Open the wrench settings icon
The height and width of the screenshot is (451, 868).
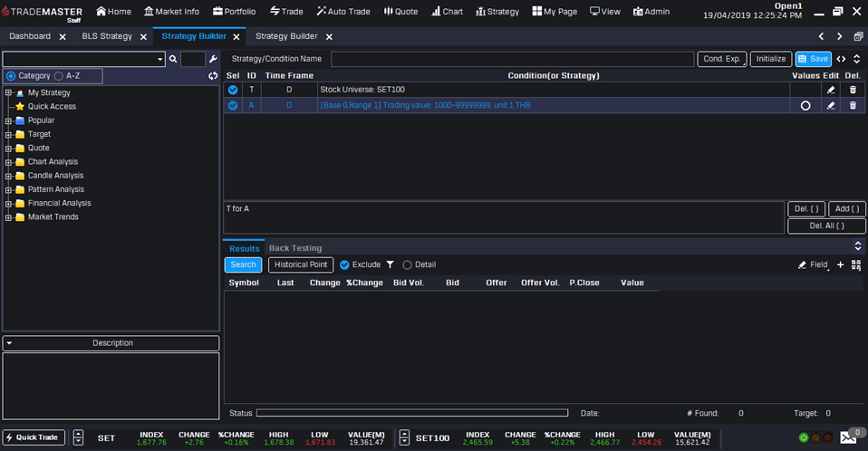click(x=213, y=59)
